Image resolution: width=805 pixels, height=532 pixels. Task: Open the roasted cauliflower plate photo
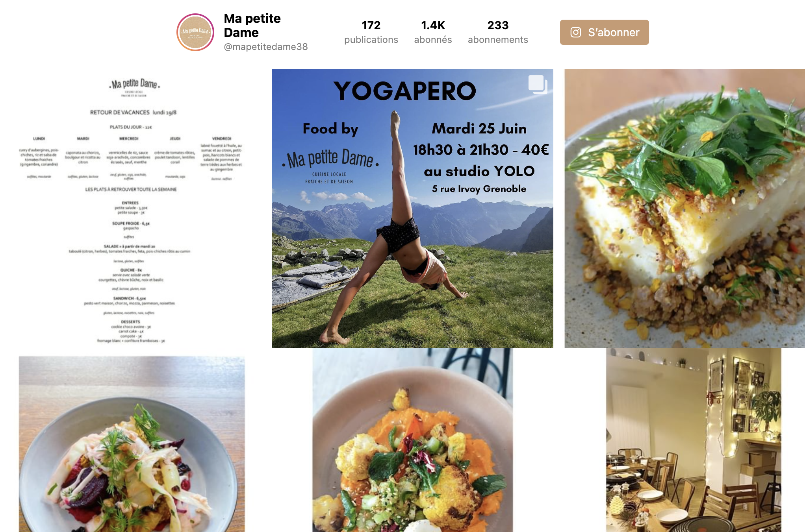(x=412, y=440)
